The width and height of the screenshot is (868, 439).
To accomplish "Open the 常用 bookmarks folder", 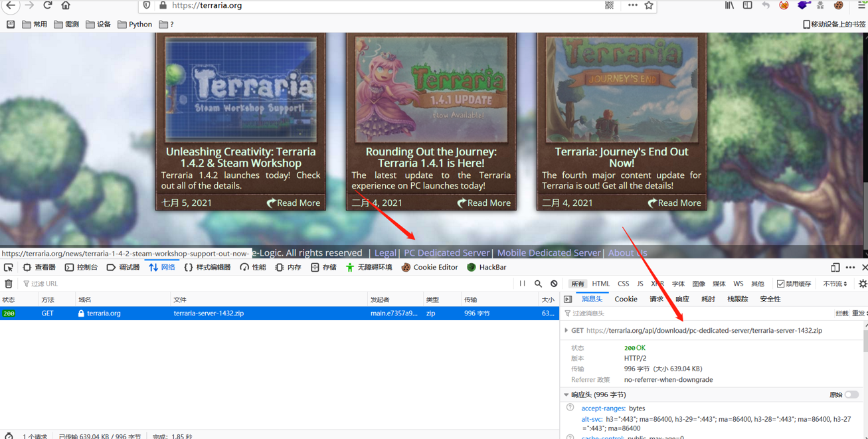I will (x=35, y=25).
